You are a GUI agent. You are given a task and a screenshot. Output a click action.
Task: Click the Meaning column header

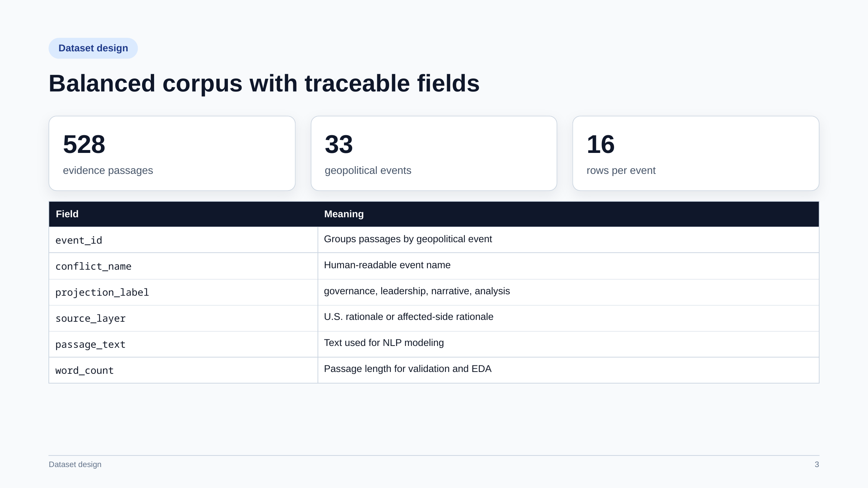[568, 214]
